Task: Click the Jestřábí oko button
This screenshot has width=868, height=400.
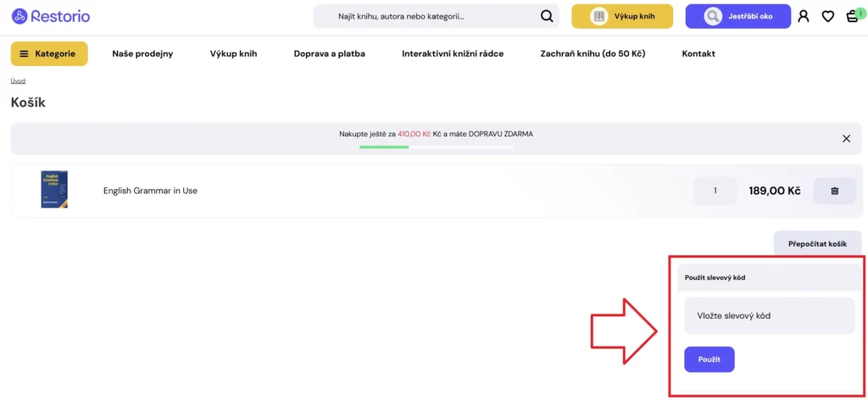Action: [x=737, y=16]
